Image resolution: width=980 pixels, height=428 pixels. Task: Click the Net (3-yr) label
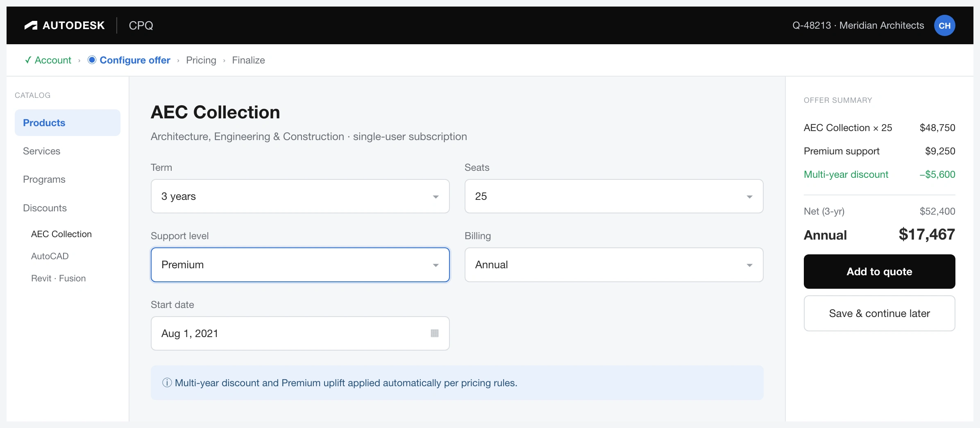pos(824,211)
